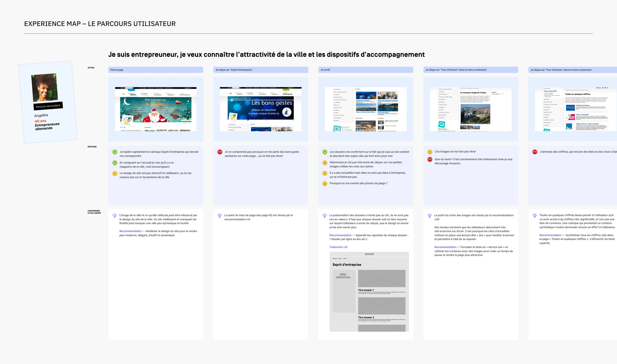Click the image placeholder above "Titre dossier 2"
This screenshot has width=617, height=364.
(382, 306)
